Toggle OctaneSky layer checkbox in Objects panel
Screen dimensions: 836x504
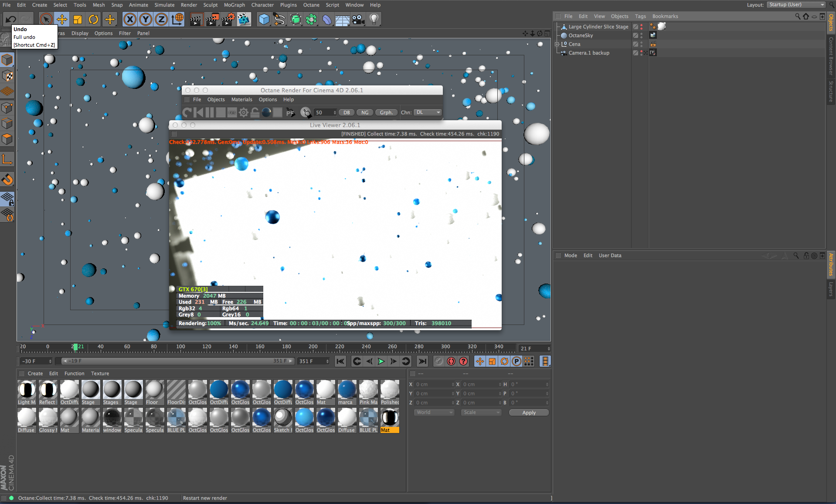coord(635,35)
